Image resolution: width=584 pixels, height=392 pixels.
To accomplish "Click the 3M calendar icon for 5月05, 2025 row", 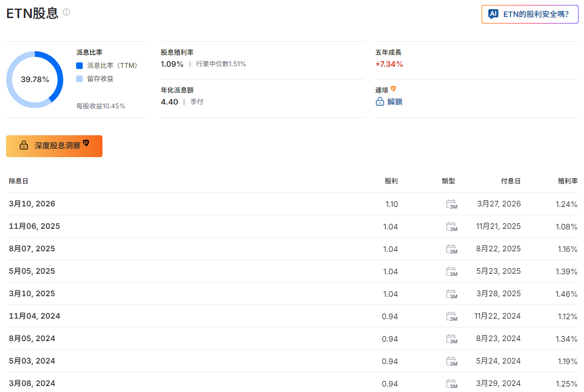I will 451,272.
